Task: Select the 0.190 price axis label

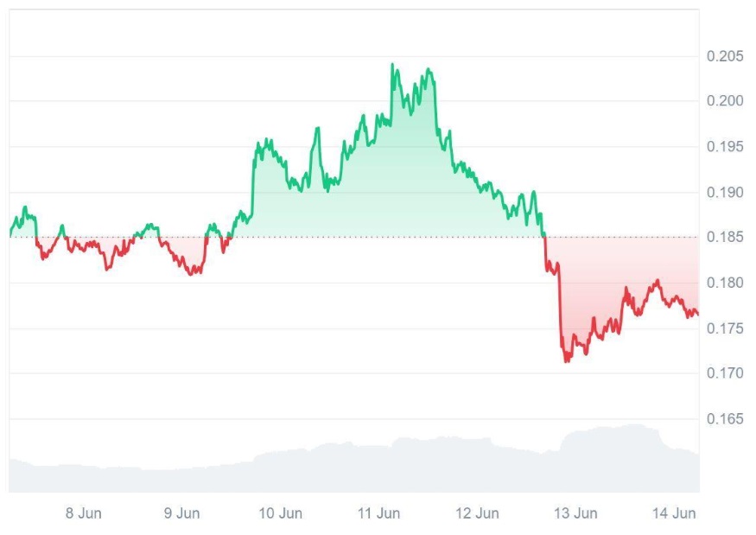Action: pos(724,192)
